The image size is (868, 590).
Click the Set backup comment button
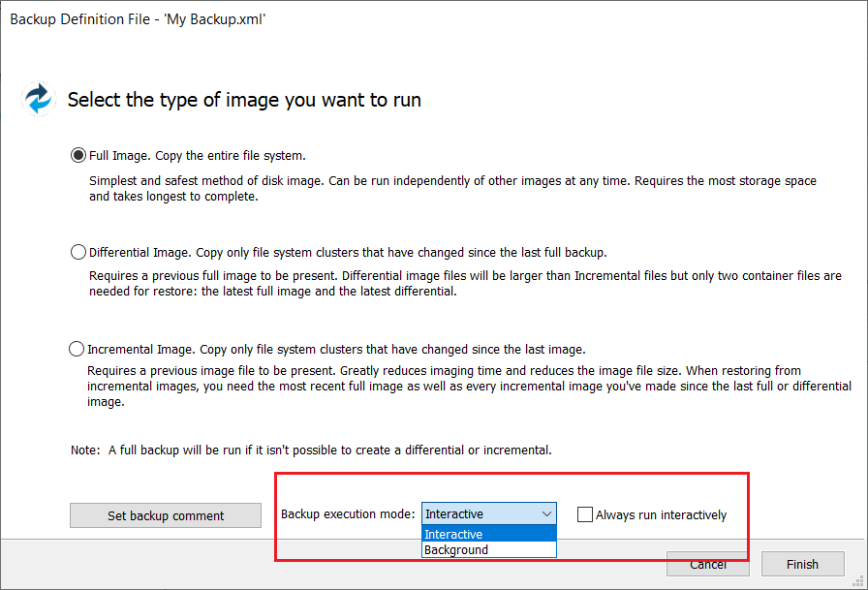pos(166,515)
